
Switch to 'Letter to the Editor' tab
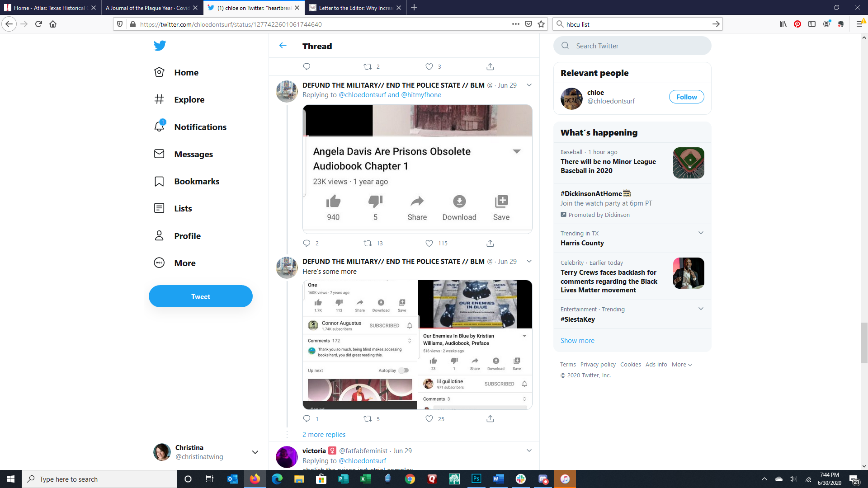coord(355,8)
